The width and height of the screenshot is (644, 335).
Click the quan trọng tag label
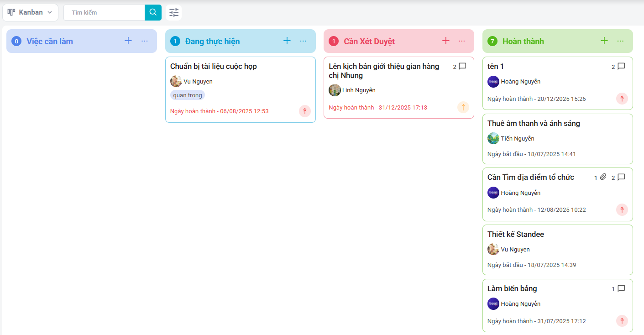pos(188,95)
